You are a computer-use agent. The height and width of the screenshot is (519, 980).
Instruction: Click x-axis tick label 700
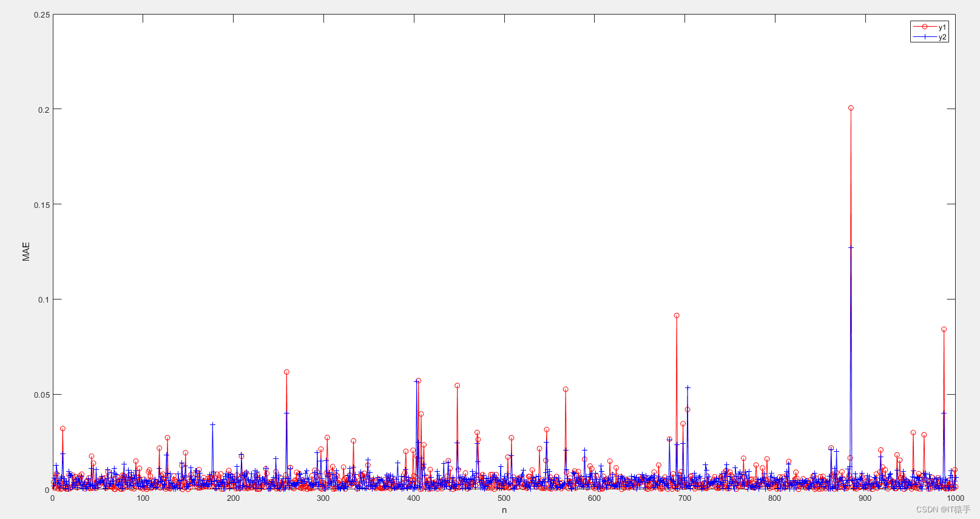pyautogui.click(x=684, y=498)
